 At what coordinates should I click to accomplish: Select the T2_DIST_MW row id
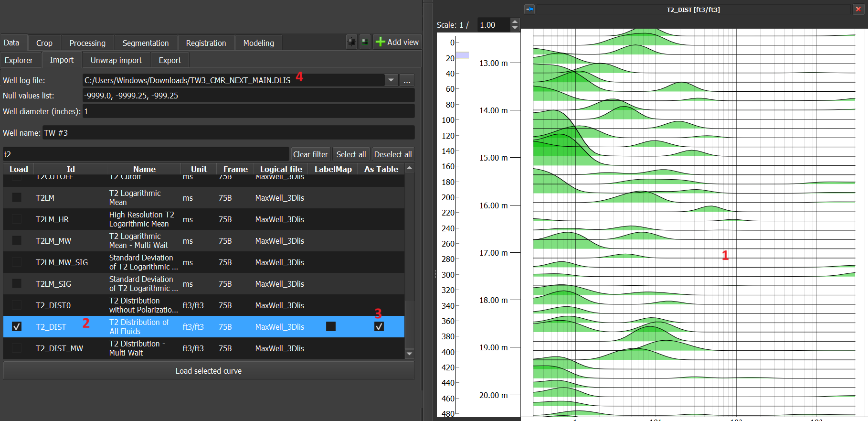pyautogui.click(x=59, y=348)
